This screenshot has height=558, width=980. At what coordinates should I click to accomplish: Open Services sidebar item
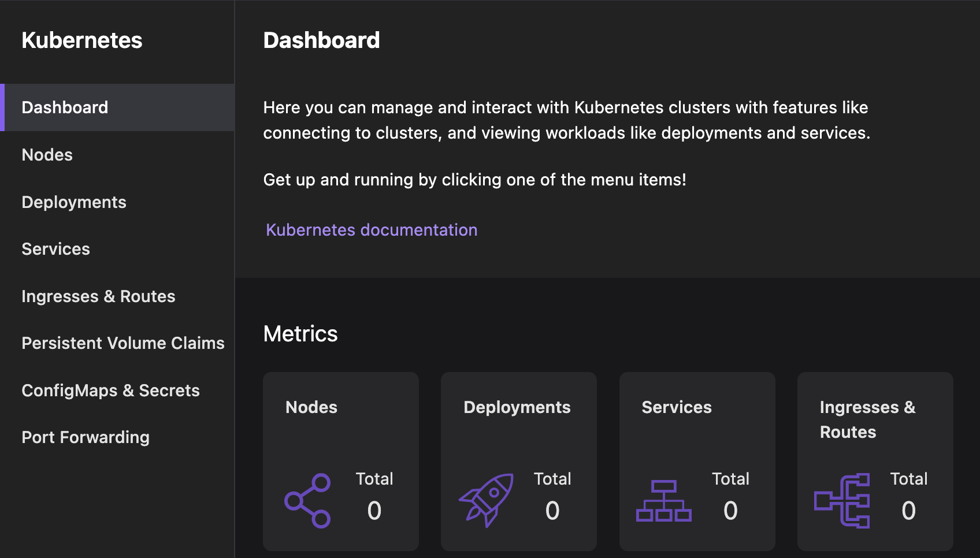pos(117,249)
